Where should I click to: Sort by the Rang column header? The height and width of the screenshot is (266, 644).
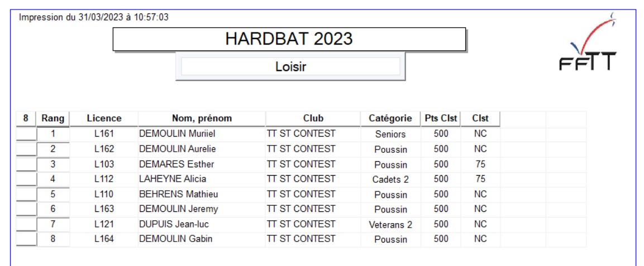tap(53, 119)
